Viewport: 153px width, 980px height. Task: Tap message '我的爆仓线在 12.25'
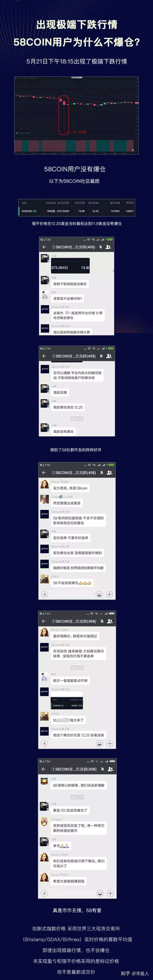68,407
